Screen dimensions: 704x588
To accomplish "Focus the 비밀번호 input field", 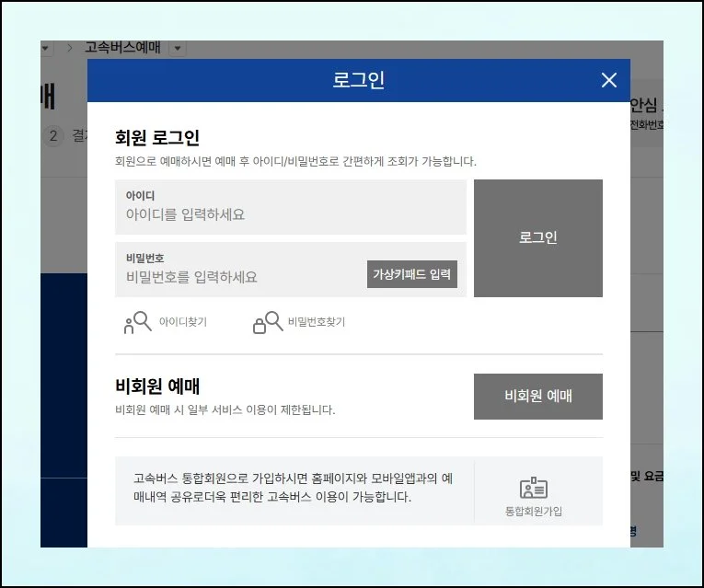I will point(239,276).
